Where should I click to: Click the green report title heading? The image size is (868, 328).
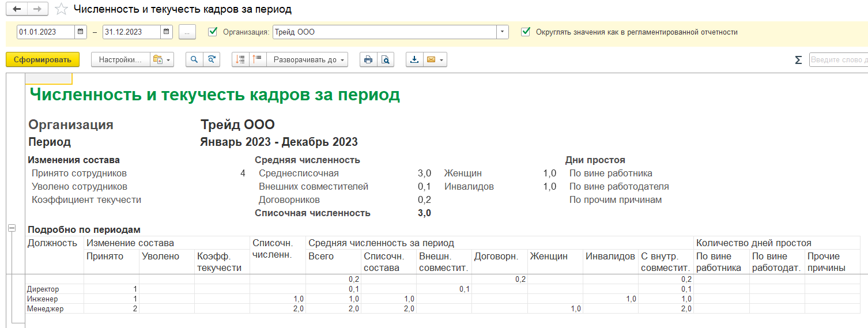[x=214, y=95]
